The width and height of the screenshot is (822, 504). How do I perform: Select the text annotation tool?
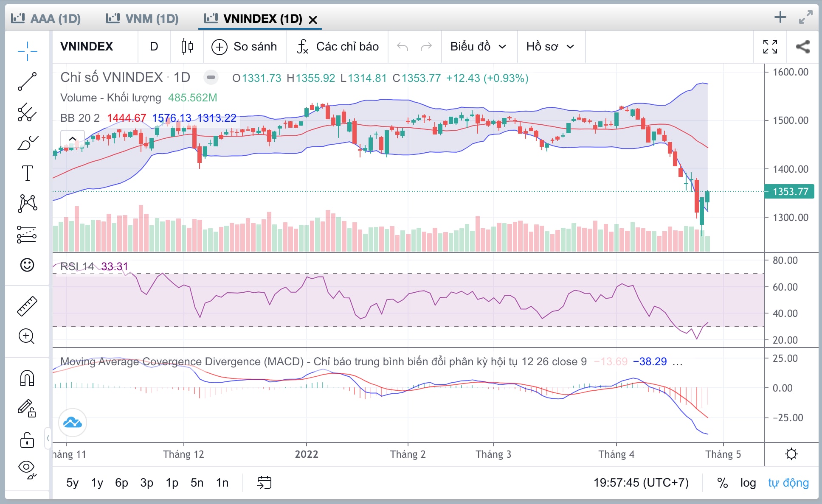27,173
